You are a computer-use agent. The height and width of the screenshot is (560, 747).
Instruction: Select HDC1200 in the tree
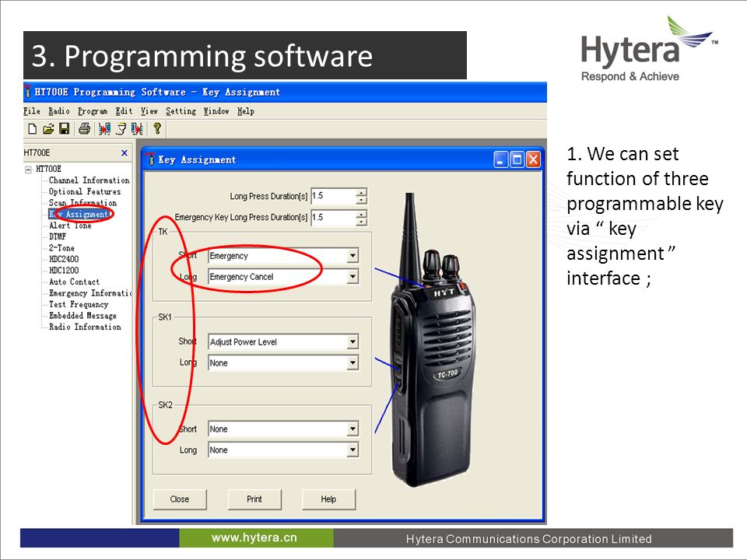[x=64, y=270]
